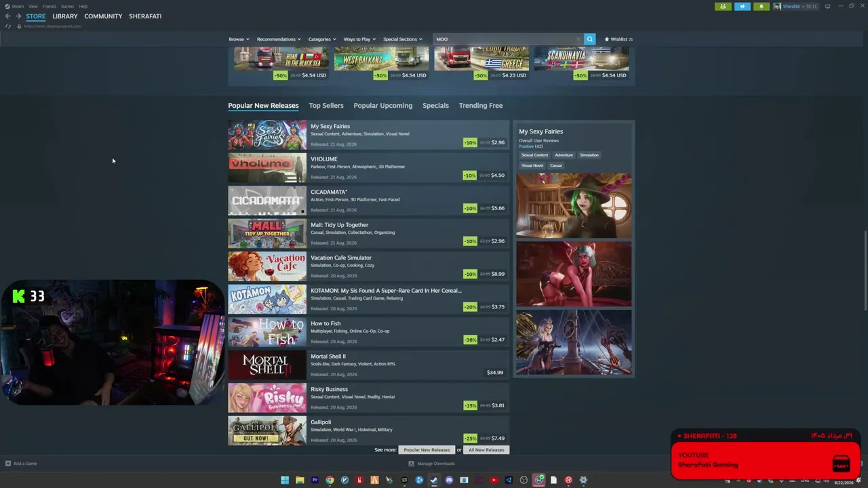Expand the Recommendations dropdown
The width and height of the screenshot is (868, 488).
coord(279,39)
